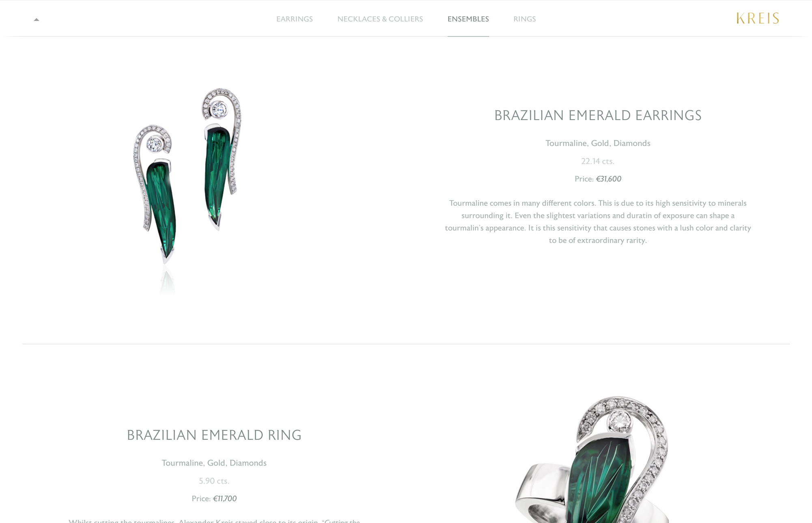Click the Brazilian Emerald Earrings heading
Image resolution: width=812 pixels, height=523 pixels.
tap(598, 115)
